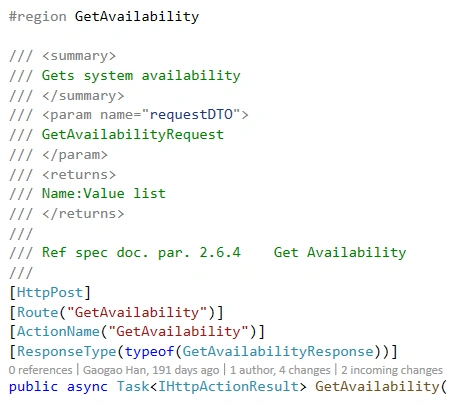Click the GetAvailability method name in the signature
Screen dimensions: 449x406
coord(377,386)
